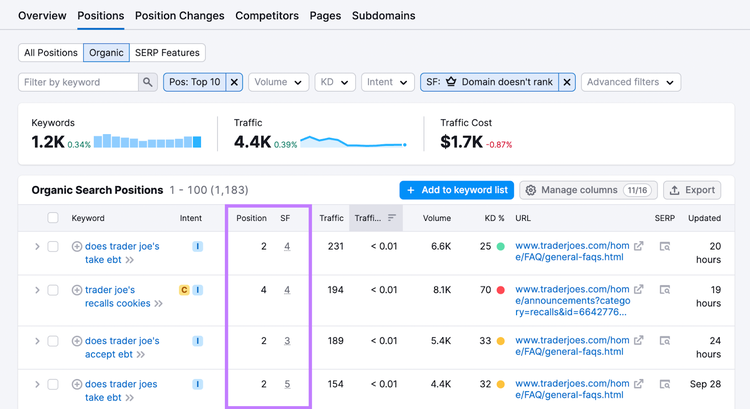The height and width of the screenshot is (409, 750).
Task: Check the box for 'does trader joe's take ebt'
Action: [53, 246]
